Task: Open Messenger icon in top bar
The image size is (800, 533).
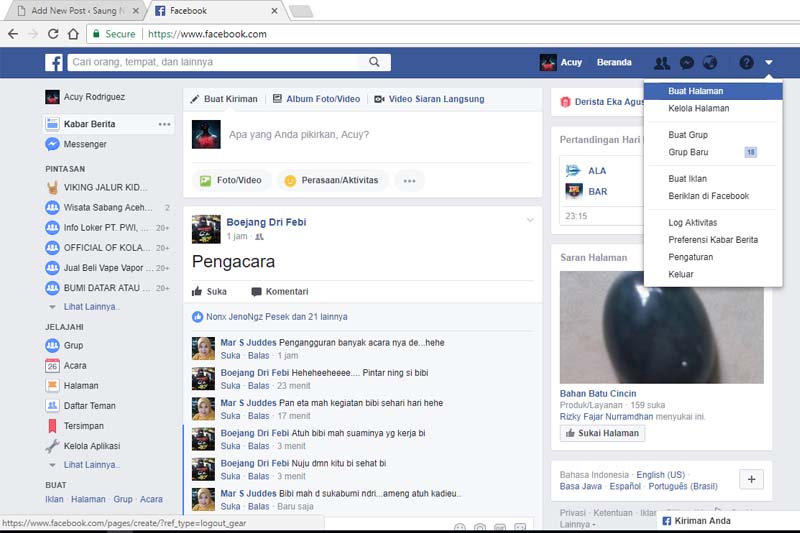Action: (x=687, y=63)
